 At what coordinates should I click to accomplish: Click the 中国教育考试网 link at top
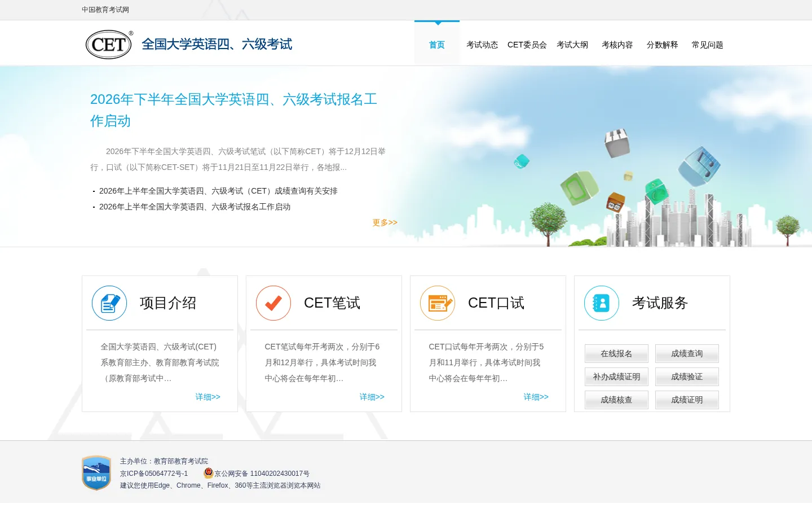click(x=105, y=10)
